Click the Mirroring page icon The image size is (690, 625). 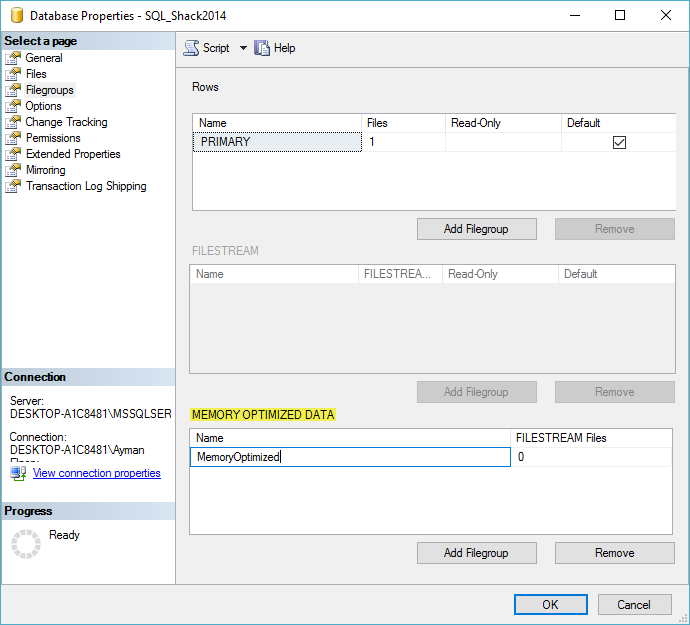pyautogui.click(x=13, y=170)
